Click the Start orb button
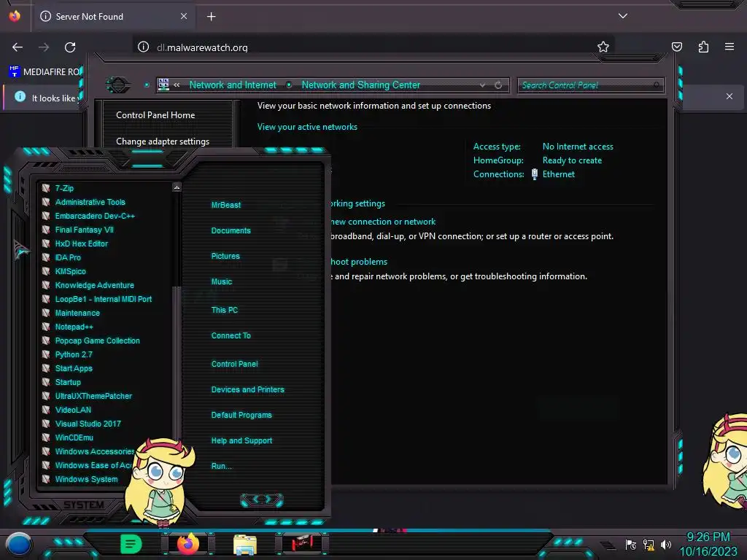The height and width of the screenshot is (560, 747). click(18, 544)
